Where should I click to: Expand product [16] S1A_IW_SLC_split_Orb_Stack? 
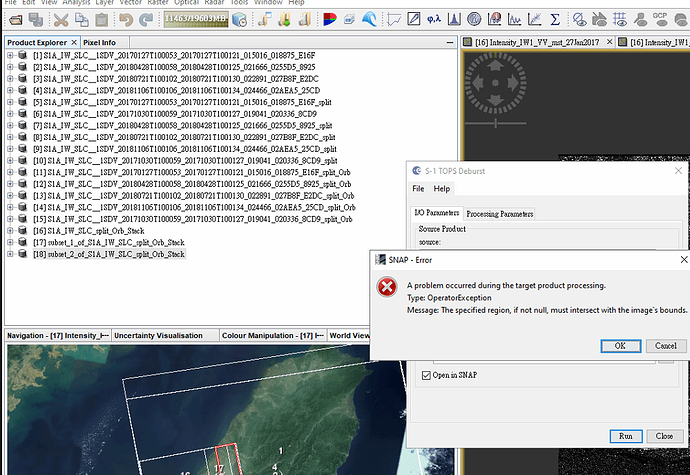point(10,230)
